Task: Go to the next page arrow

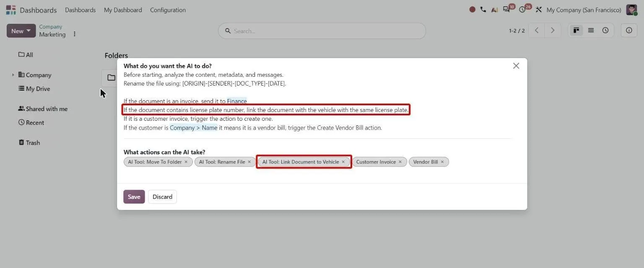Action: pos(553,31)
